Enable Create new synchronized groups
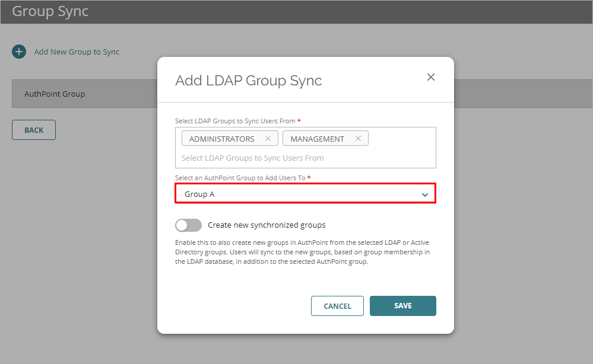The width and height of the screenshot is (593, 364). click(188, 225)
